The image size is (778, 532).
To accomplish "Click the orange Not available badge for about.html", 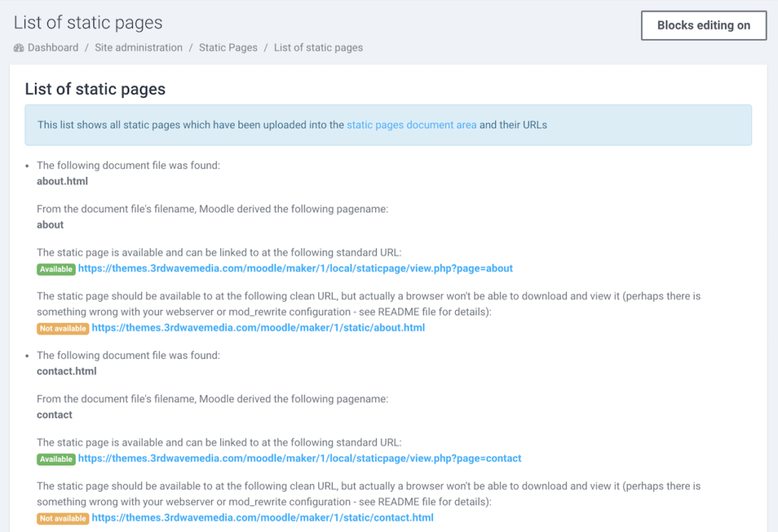I will 62,328.
